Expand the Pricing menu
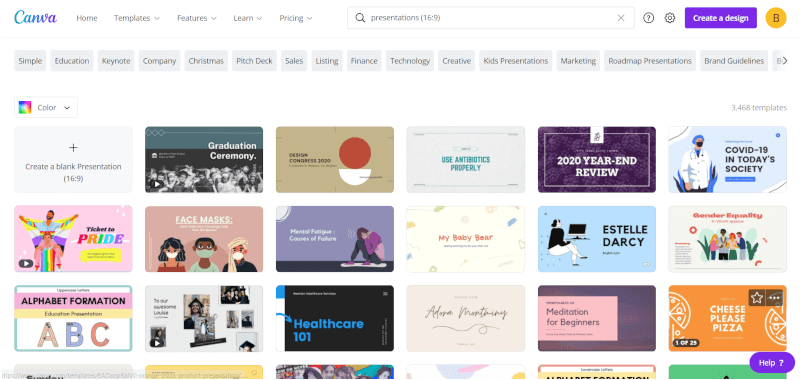Screen dimensions: 800x380 click(296, 18)
